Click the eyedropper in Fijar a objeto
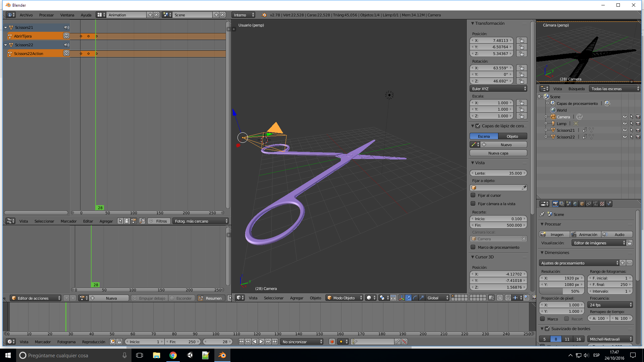The width and height of the screenshot is (644, 362). point(524,188)
